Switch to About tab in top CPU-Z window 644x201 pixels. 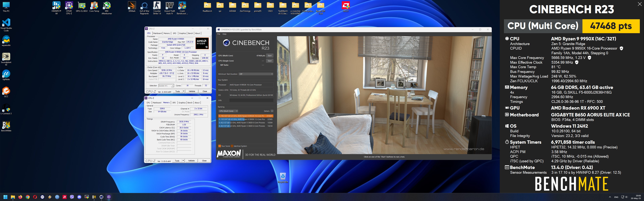tap(198, 33)
